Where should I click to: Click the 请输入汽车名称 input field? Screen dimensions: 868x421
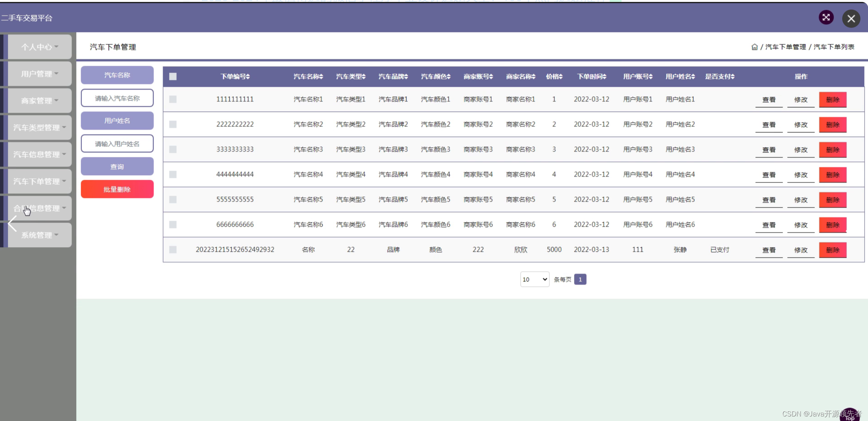point(117,98)
